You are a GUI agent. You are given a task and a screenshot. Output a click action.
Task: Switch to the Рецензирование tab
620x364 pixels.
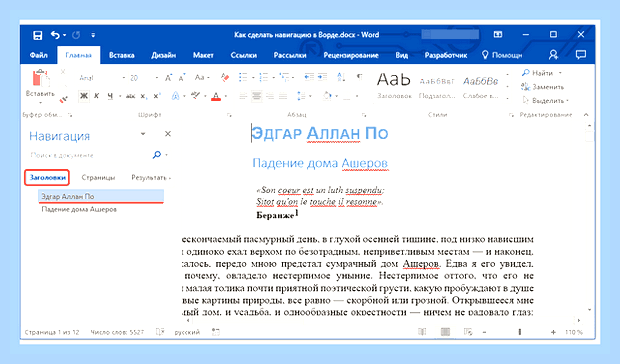[x=351, y=55]
